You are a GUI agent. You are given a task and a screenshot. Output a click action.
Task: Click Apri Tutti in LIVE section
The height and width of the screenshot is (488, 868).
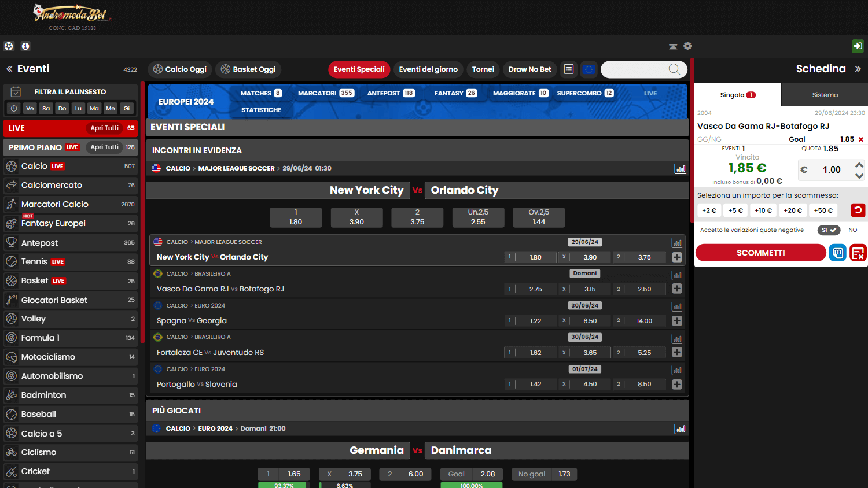pyautogui.click(x=104, y=128)
